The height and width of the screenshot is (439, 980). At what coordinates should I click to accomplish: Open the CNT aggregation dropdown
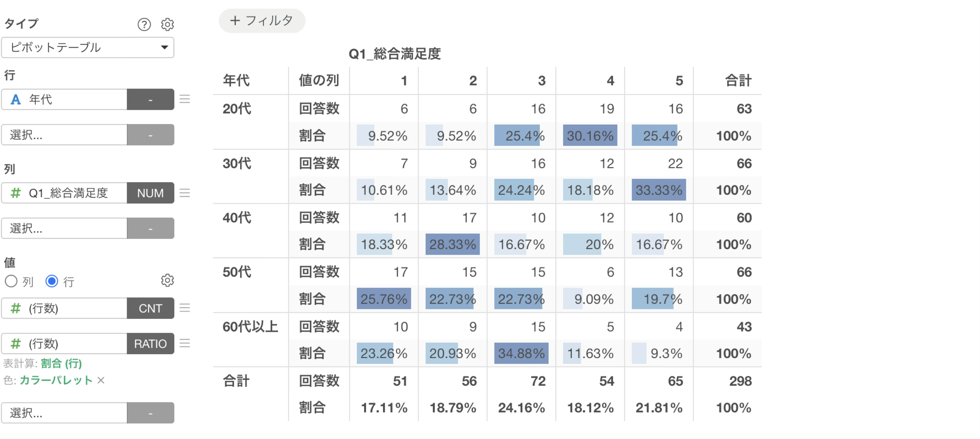point(151,308)
